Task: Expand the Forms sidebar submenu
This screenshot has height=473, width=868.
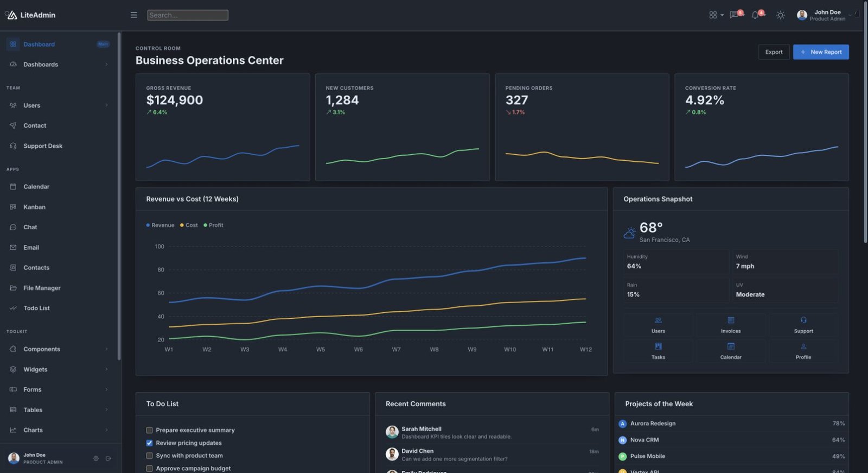Action: [60, 389]
